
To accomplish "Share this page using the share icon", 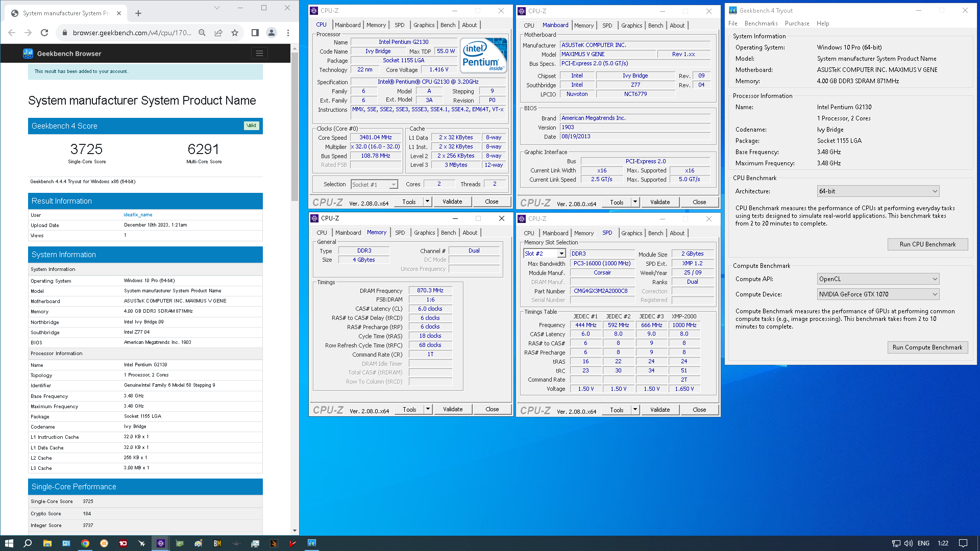I will [x=218, y=33].
